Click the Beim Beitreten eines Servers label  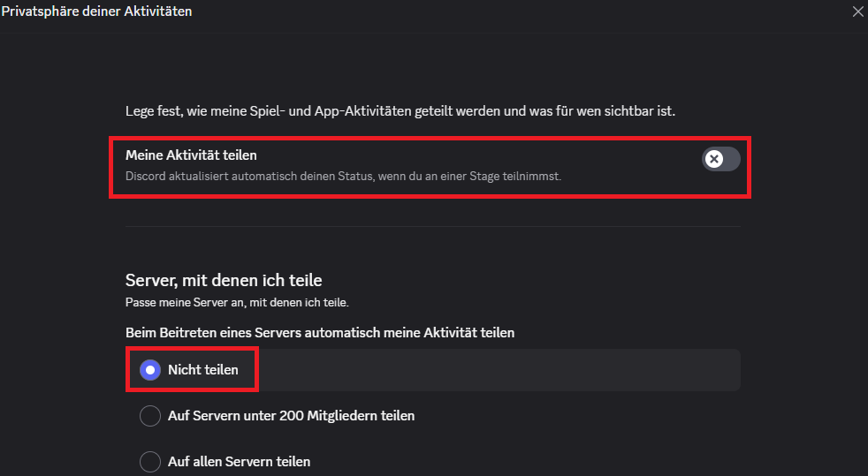(320, 333)
